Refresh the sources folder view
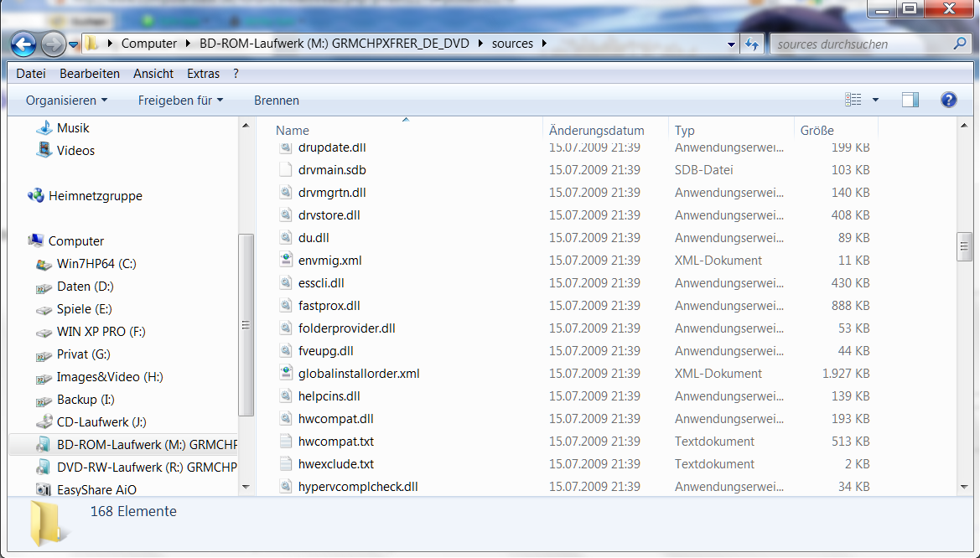 [x=752, y=44]
